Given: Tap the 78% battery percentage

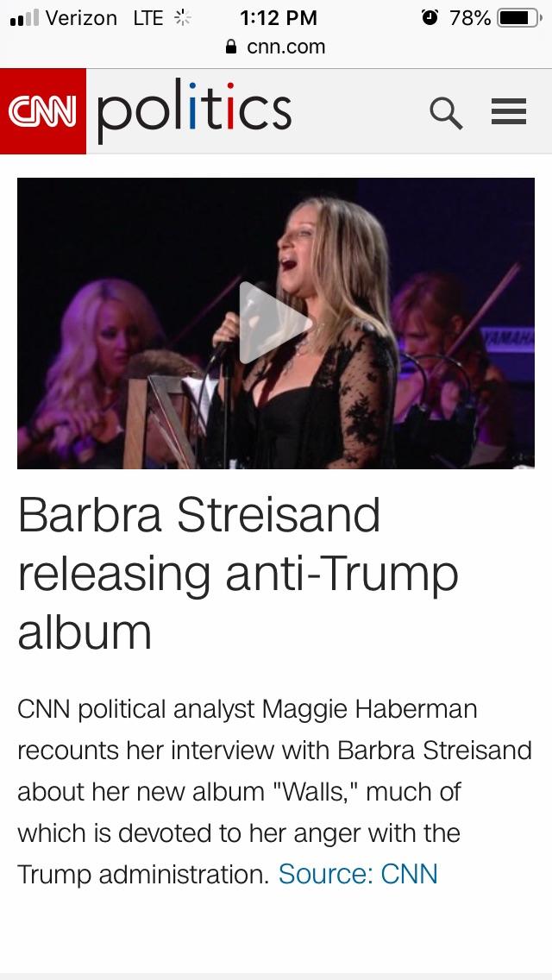Looking at the screenshot, I should point(469,18).
